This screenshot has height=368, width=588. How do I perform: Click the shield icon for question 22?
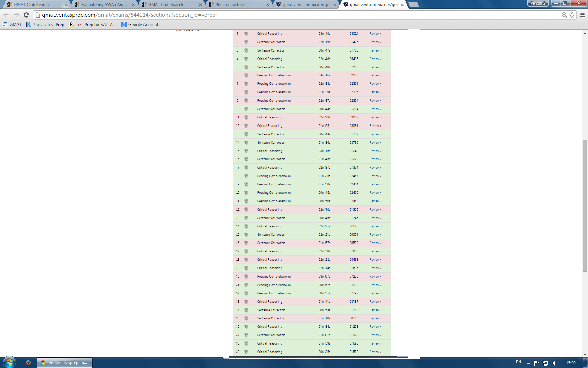[x=246, y=210]
